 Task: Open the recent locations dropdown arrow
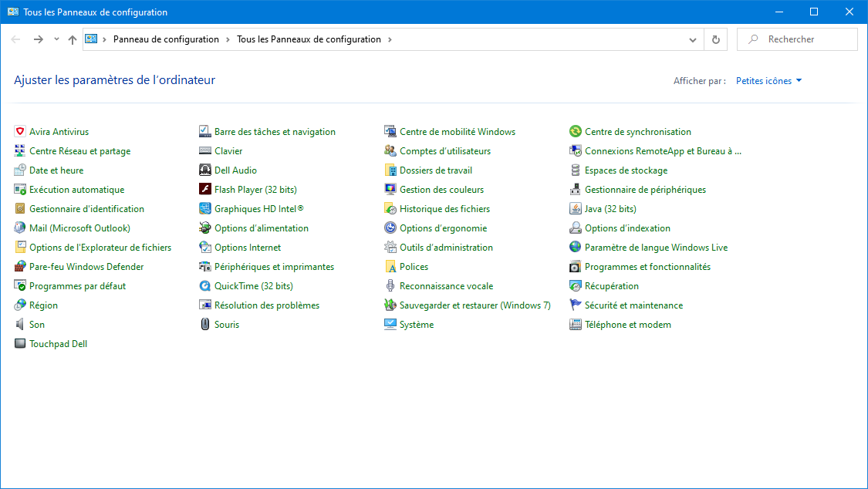click(56, 39)
